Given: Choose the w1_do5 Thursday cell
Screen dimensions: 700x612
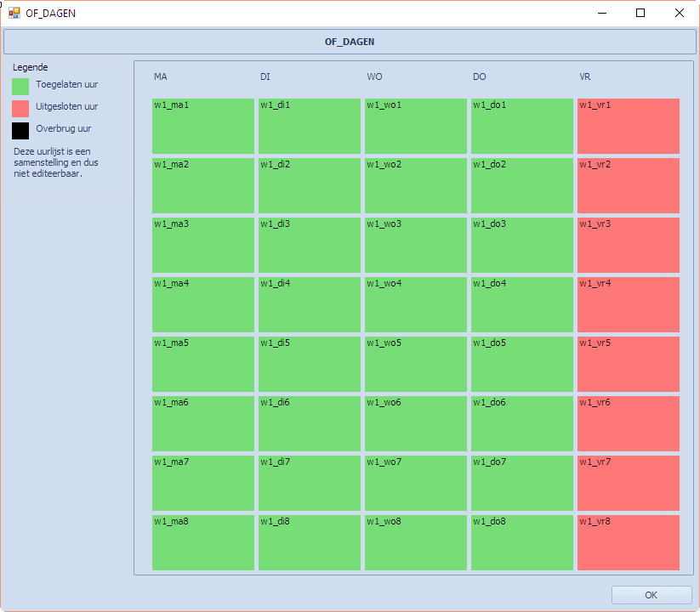Looking at the screenshot, I should (x=522, y=364).
